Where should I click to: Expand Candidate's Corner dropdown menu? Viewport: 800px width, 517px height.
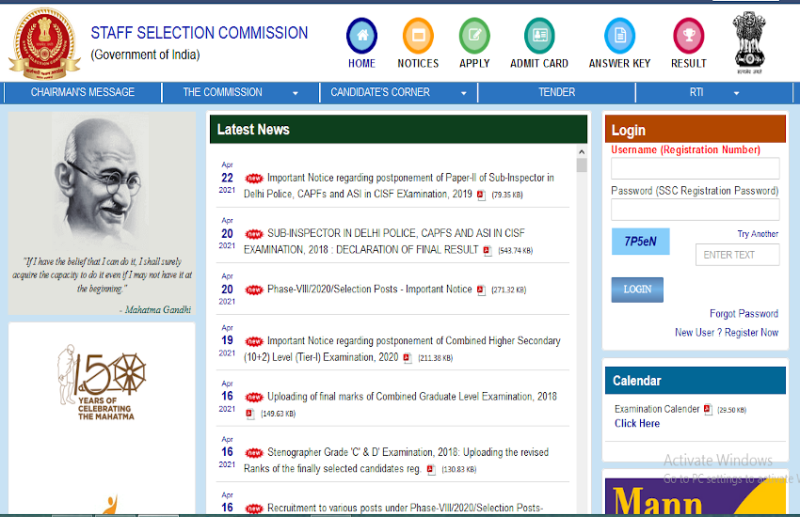397,92
